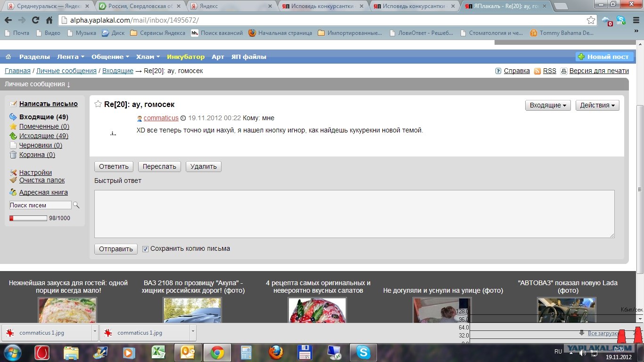Launch Firefox from the taskbar
This screenshot has width=644, height=362.
click(276, 352)
